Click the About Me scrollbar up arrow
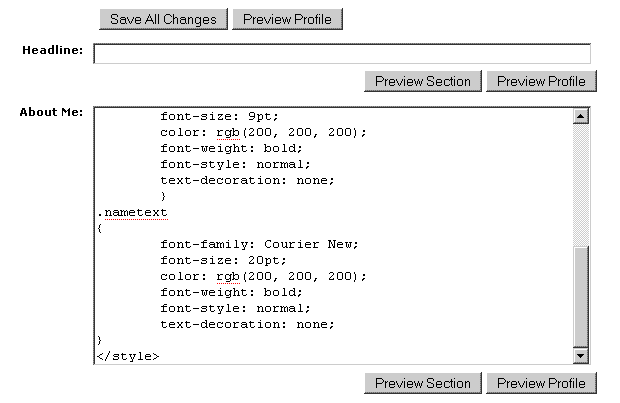 click(x=579, y=116)
